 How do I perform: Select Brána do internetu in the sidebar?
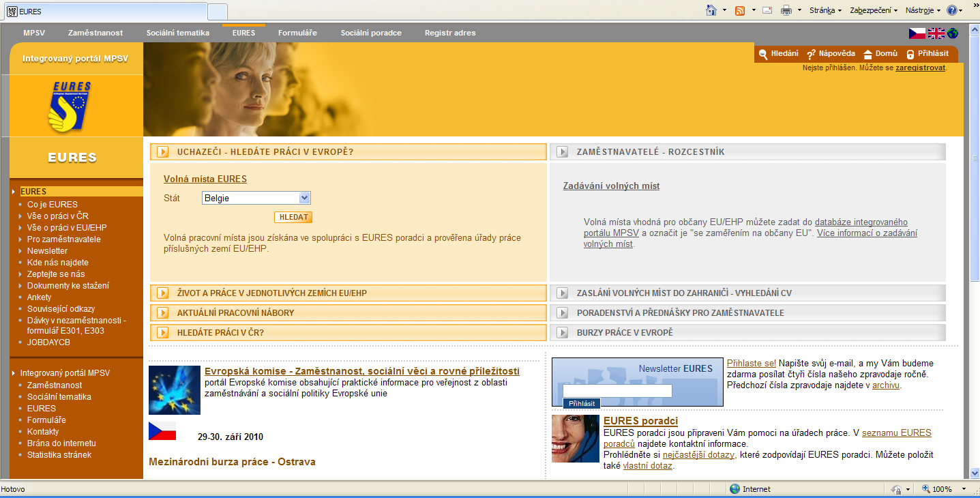click(61, 443)
